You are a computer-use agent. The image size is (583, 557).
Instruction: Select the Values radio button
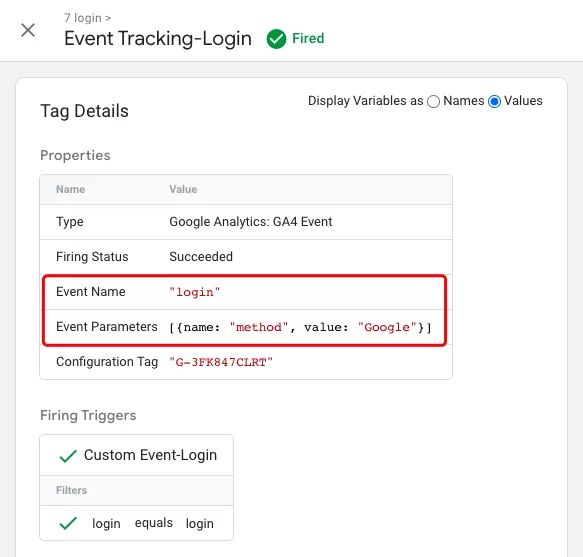[494, 102]
